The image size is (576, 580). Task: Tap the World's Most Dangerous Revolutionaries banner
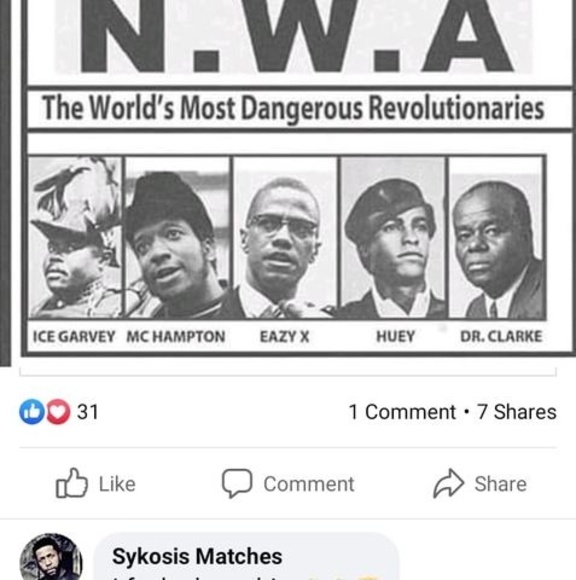[x=294, y=108]
